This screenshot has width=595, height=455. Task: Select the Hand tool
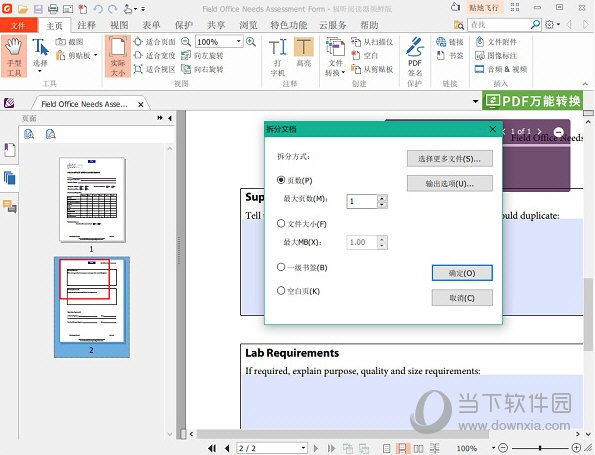coord(14,56)
